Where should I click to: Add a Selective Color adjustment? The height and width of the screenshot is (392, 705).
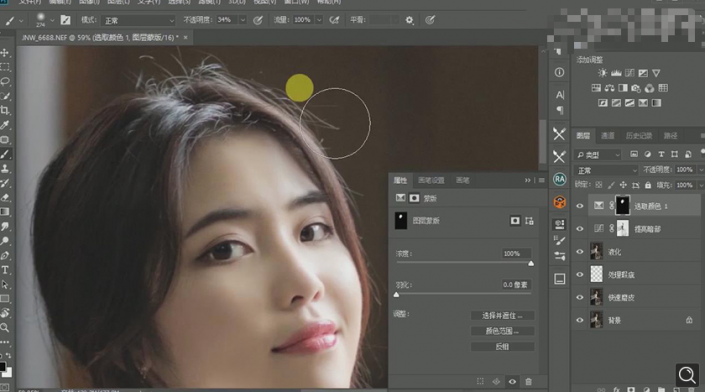click(643, 103)
